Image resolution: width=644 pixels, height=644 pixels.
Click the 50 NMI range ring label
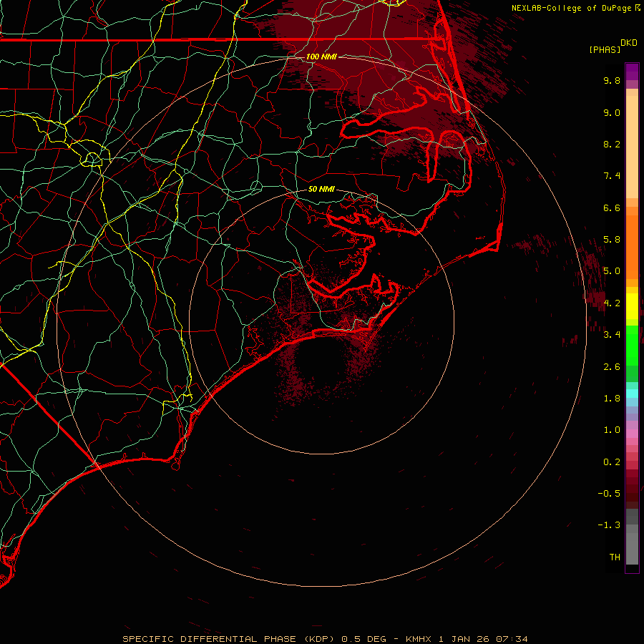[x=321, y=189]
